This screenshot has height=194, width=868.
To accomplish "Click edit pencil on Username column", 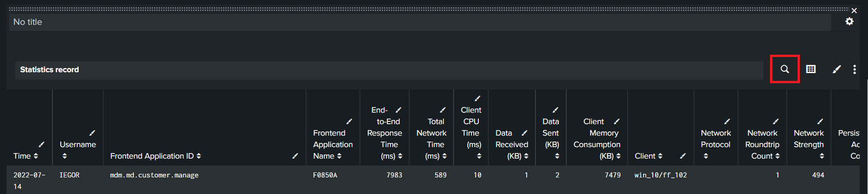I will pyautogui.click(x=92, y=133).
